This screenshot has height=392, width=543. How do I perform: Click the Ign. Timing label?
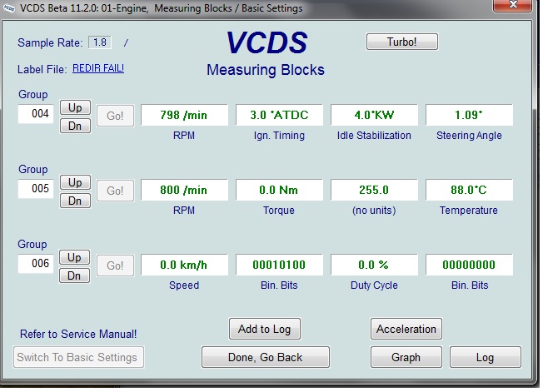point(279,136)
